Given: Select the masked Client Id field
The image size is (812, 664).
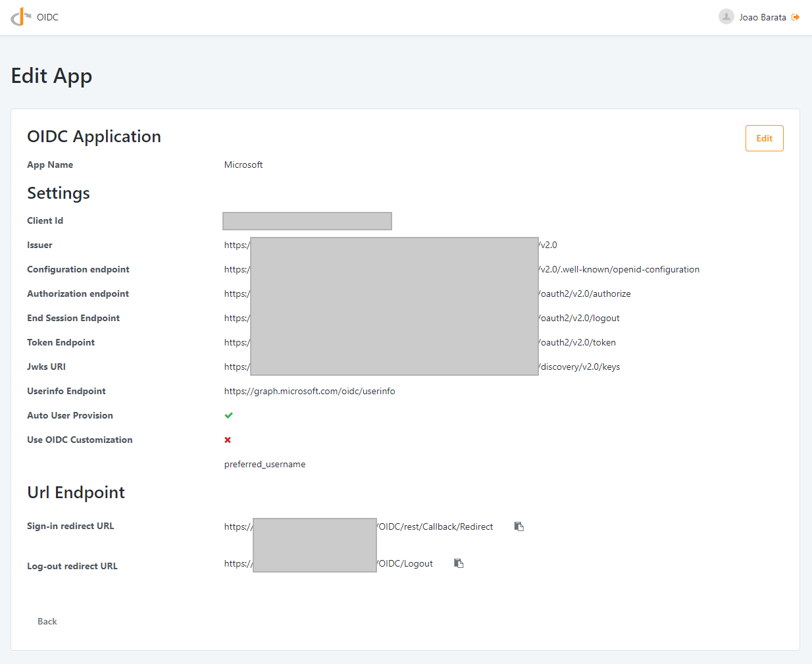Looking at the screenshot, I should [307, 220].
